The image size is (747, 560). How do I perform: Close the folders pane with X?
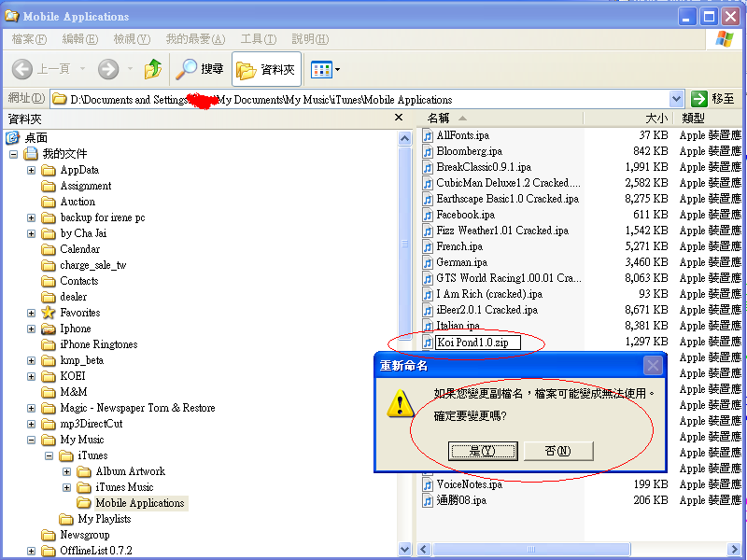(x=399, y=119)
